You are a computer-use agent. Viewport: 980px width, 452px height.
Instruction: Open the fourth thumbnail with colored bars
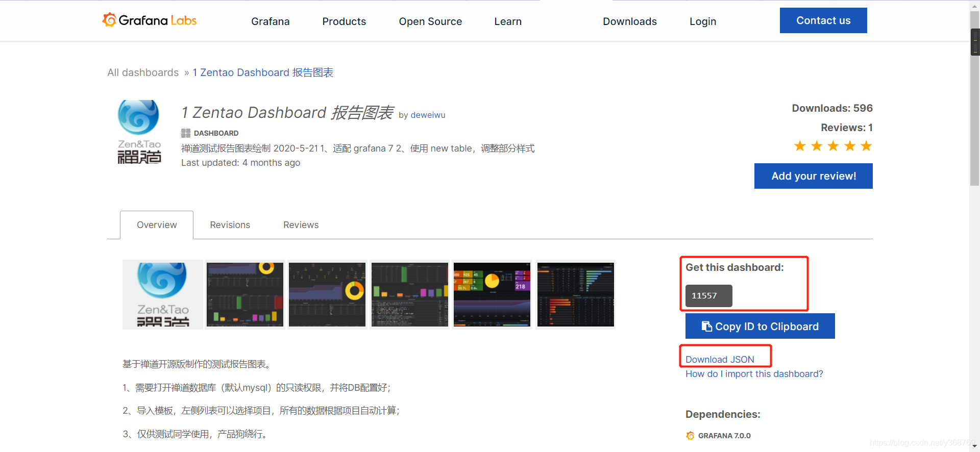coord(410,294)
